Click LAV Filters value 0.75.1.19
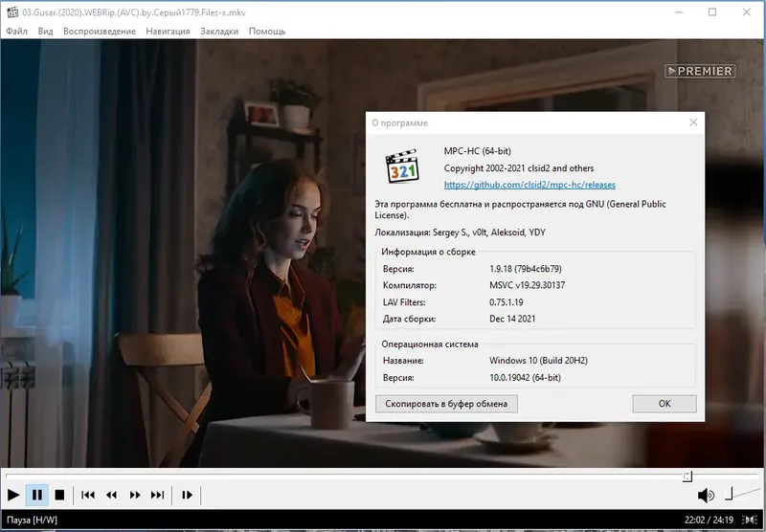The image size is (766, 532). tap(507, 302)
